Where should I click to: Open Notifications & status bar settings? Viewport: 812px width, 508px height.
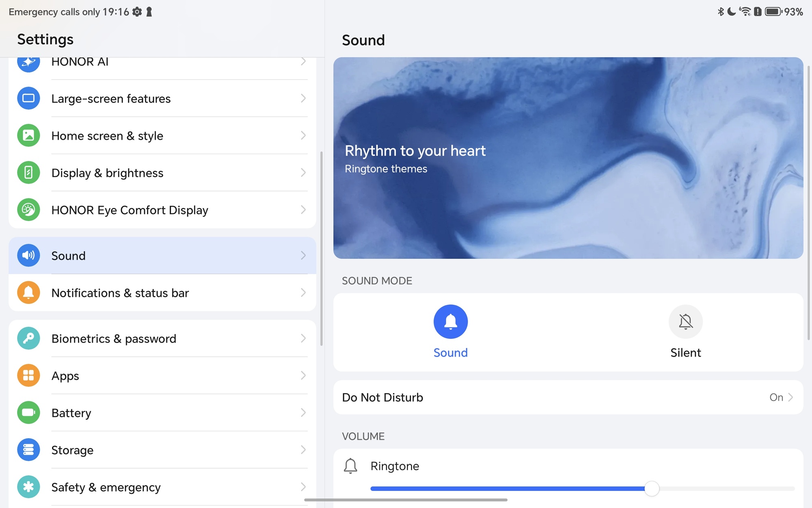[162, 293]
